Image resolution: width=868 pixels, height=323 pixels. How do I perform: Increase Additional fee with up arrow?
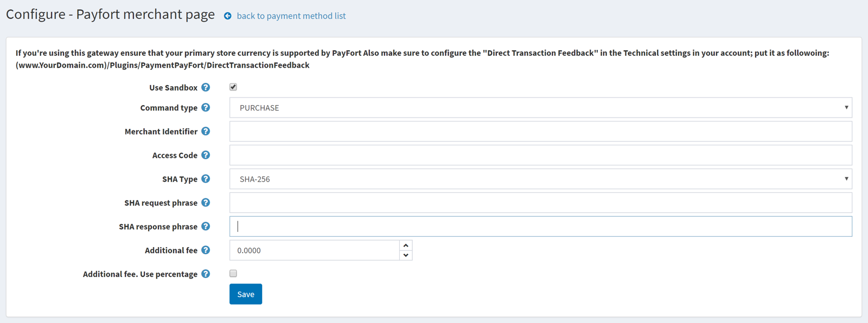(x=406, y=246)
